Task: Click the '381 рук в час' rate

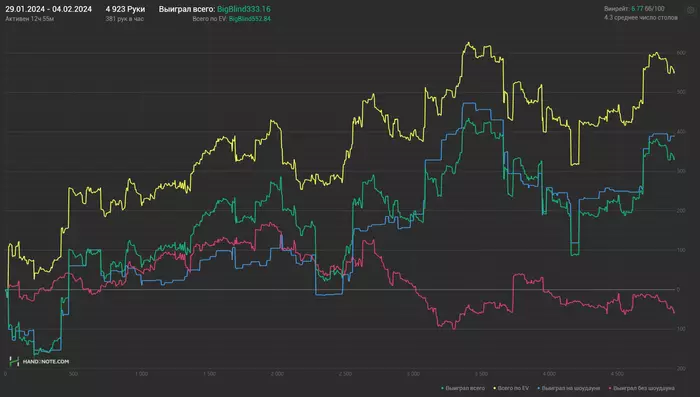Action: point(125,19)
